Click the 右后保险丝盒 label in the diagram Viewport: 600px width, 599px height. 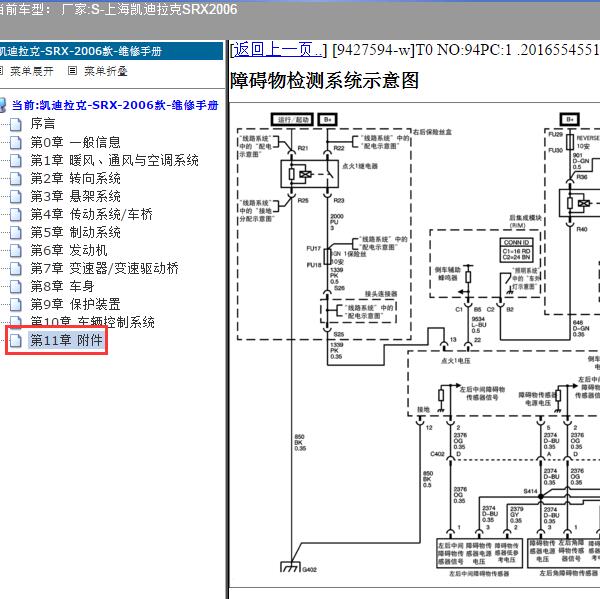pyautogui.click(x=432, y=132)
